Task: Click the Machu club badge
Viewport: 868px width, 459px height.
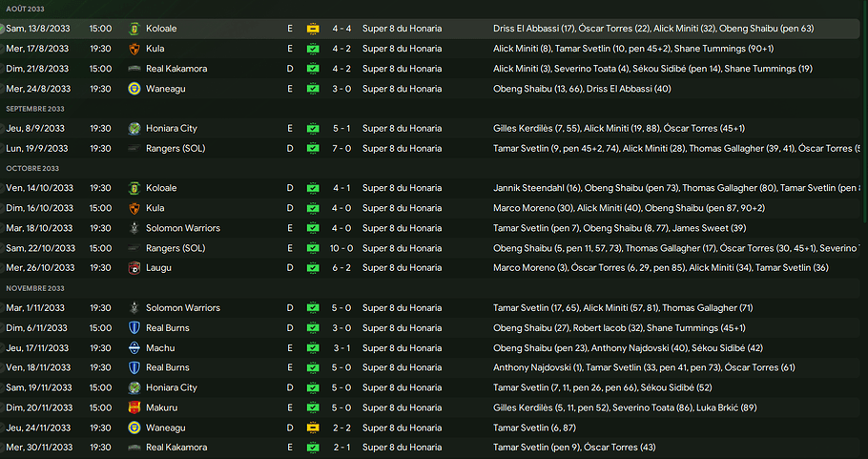Action: click(134, 348)
